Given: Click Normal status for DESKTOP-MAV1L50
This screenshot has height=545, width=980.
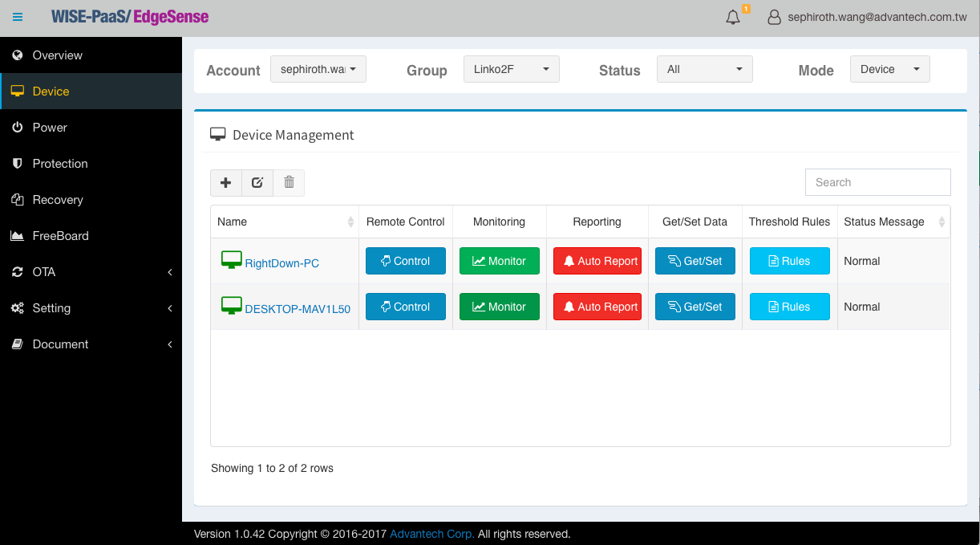Looking at the screenshot, I should (x=862, y=307).
